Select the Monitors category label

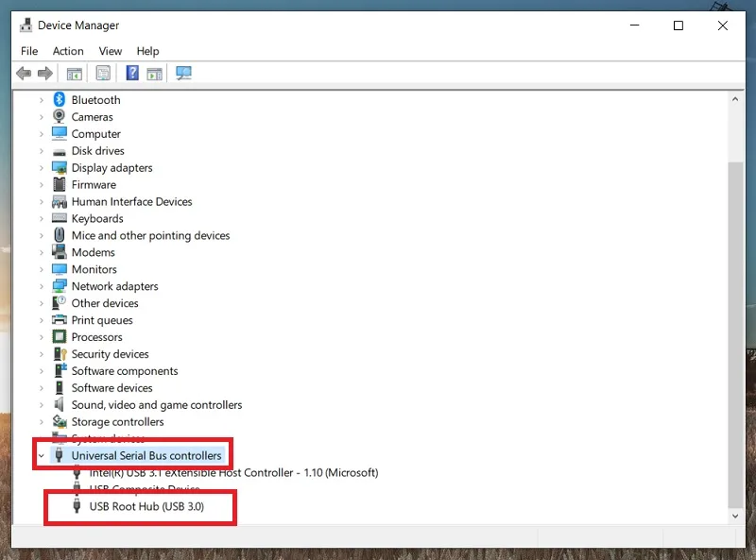click(94, 269)
